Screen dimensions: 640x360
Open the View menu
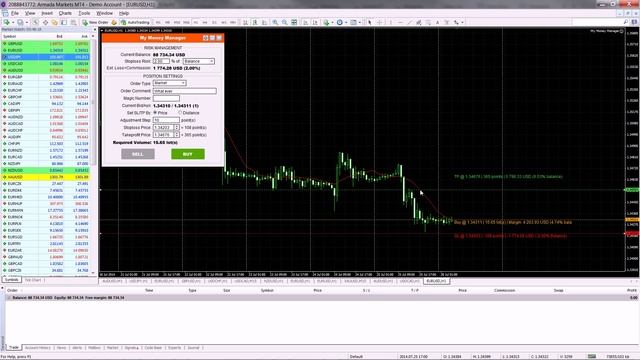pos(30,13)
